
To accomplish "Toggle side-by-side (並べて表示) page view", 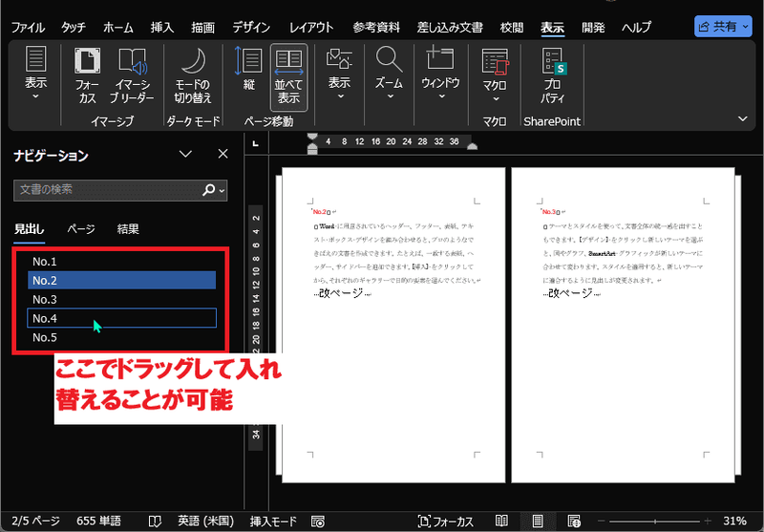I will [288, 77].
